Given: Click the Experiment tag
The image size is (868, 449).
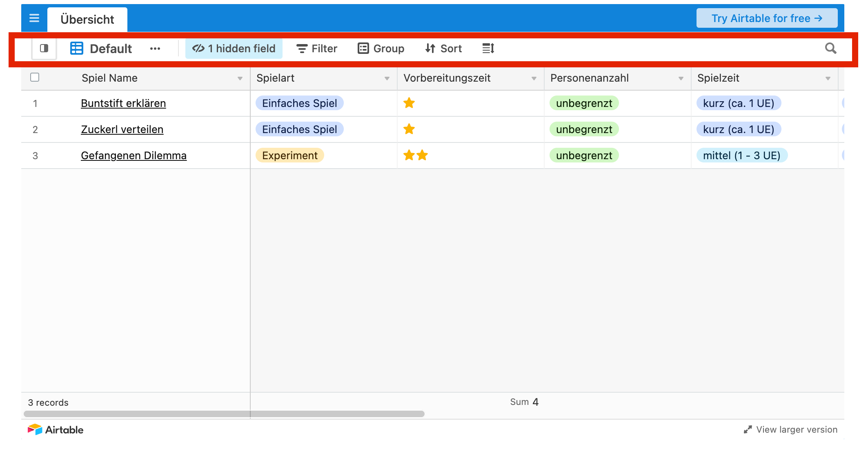Looking at the screenshot, I should click(290, 156).
